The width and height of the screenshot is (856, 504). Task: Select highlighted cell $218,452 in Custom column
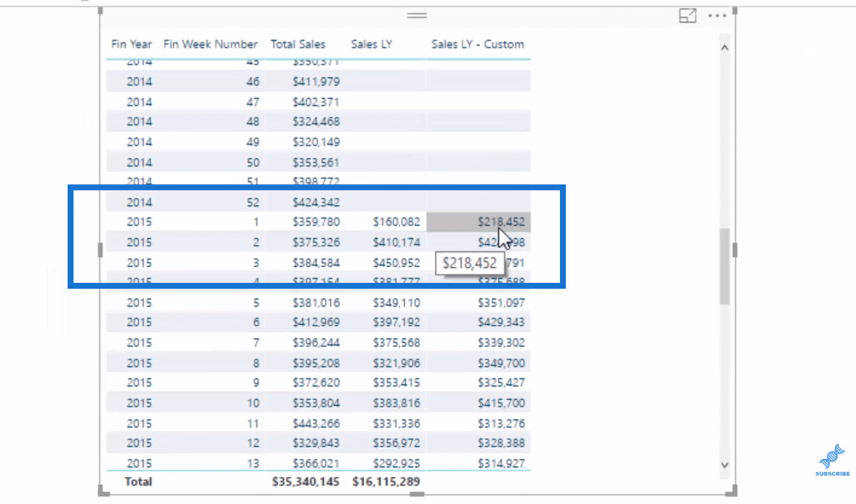[479, 222]
